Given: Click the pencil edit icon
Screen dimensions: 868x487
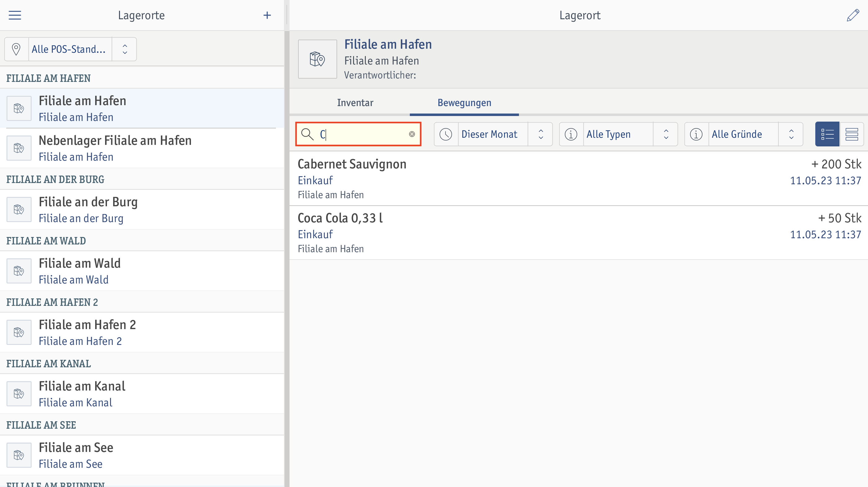Looking at the screenshot, I should (x=853, y=15).
